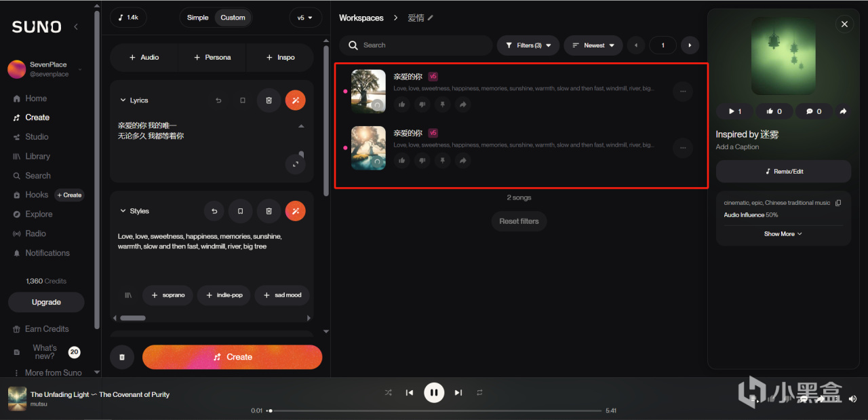Add Audio to the song
868x420 pixels.
coord(144,58)
